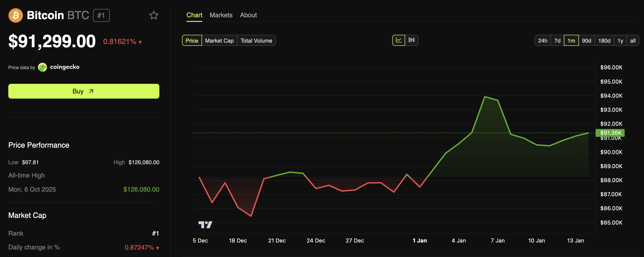Click the Bitcoin logo icon

tap(15, 15)
